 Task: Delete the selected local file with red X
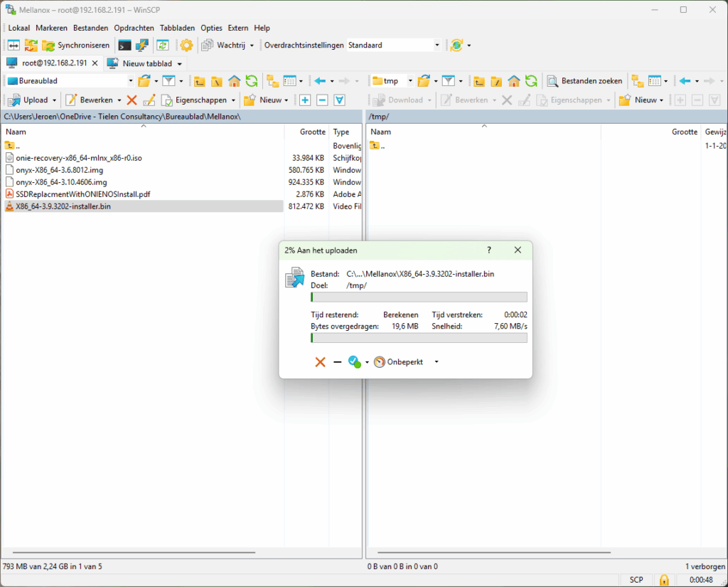click(x=132, y=100)
